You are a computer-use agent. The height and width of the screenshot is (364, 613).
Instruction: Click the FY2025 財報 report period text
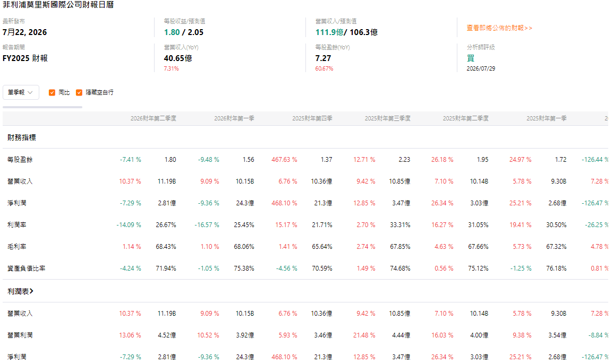pos(25,58)
